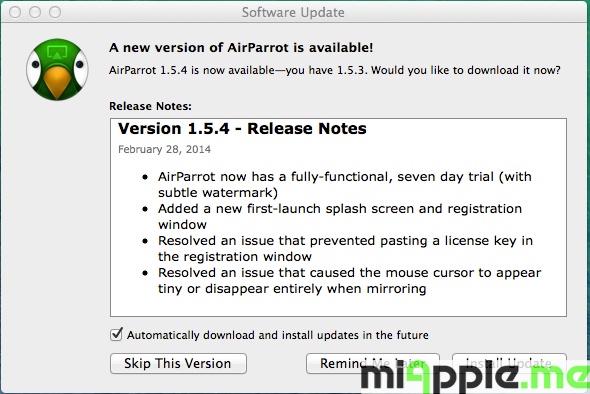The width and height of the screenshot is (590, 394).
Task: Click Remind Me Later button
Action: point(373,363)
